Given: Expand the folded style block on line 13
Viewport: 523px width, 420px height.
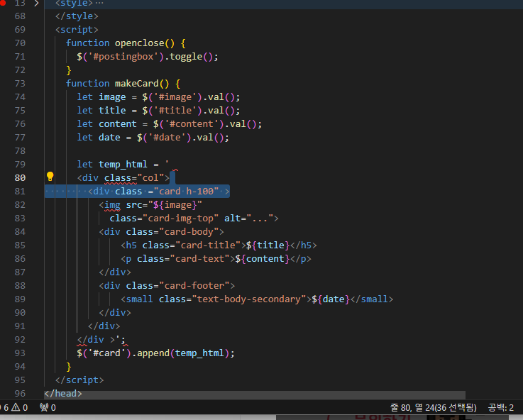Looking at the screenshot, I should click(x=36, y=4).
